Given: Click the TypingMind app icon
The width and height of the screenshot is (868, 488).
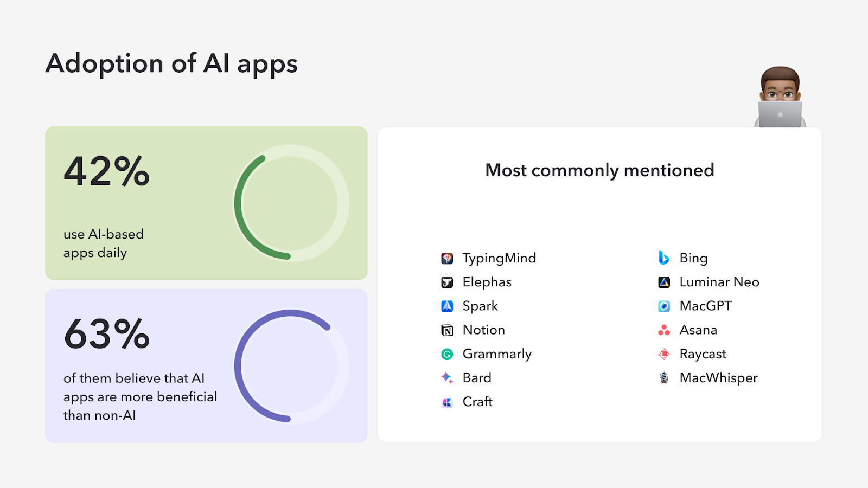Looking at the screenshot, I should click(x=447, y=258).
